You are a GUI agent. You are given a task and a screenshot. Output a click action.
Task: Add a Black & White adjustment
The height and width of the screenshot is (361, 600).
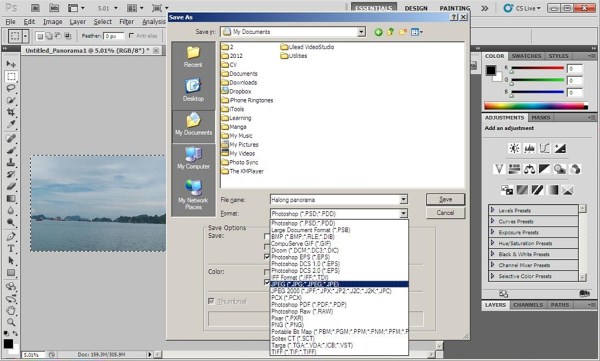[x=545, y=169]
